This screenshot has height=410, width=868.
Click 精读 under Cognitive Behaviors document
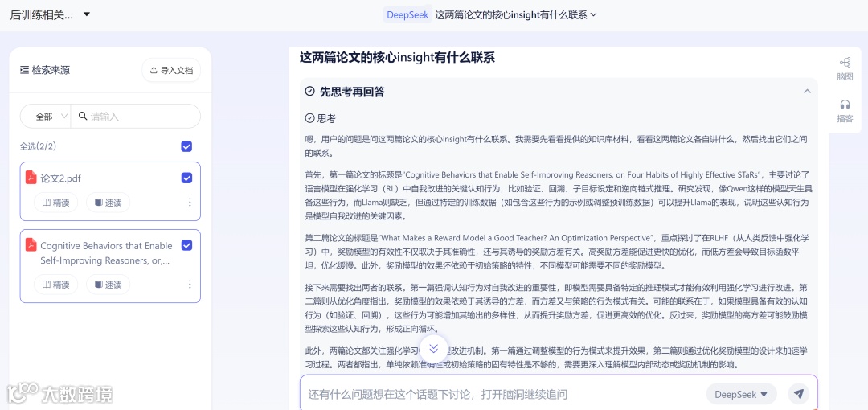tap(56, 285)
